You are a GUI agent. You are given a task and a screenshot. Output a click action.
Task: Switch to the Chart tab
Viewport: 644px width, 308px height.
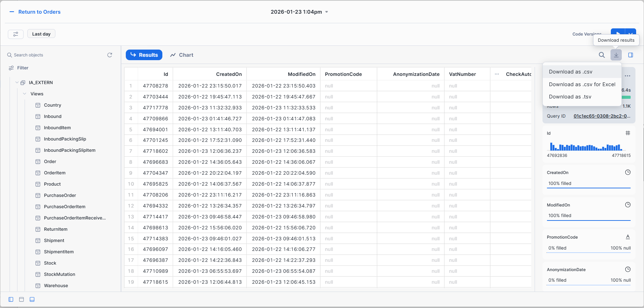pos(182,55)
